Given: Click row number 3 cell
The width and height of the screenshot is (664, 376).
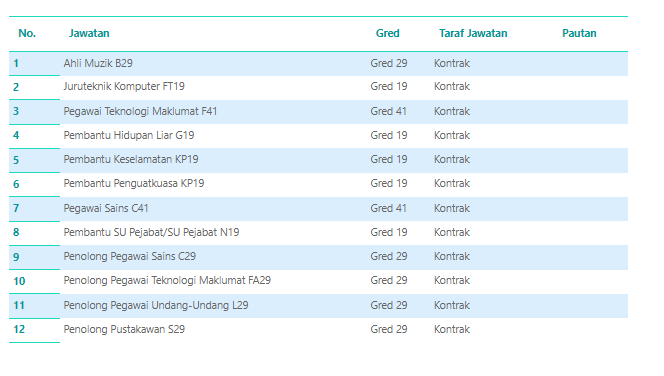Looking at the screenshot, I should click(x=34, y=112).
